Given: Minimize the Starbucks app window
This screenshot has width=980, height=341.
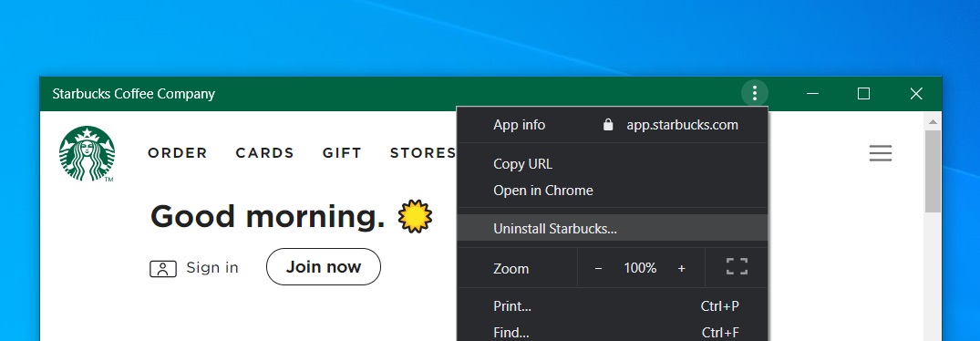Looking at the screenshot, I should [x=812, y=94].
